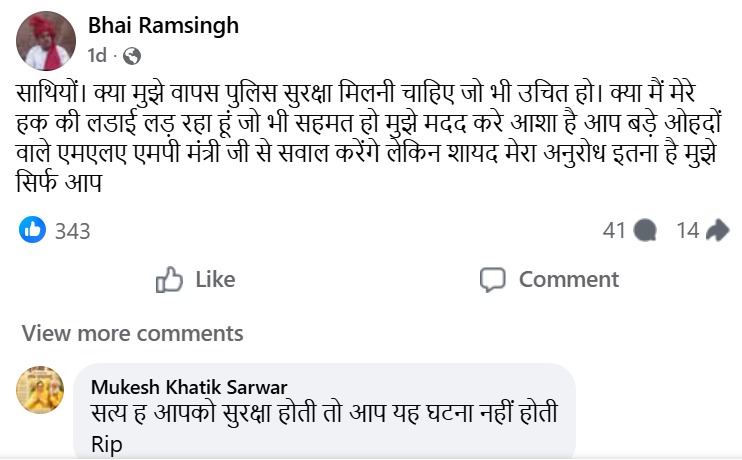Expand View more comments
Image resolution: width=742 pixels, height=460 pixels.
[132, 334]
